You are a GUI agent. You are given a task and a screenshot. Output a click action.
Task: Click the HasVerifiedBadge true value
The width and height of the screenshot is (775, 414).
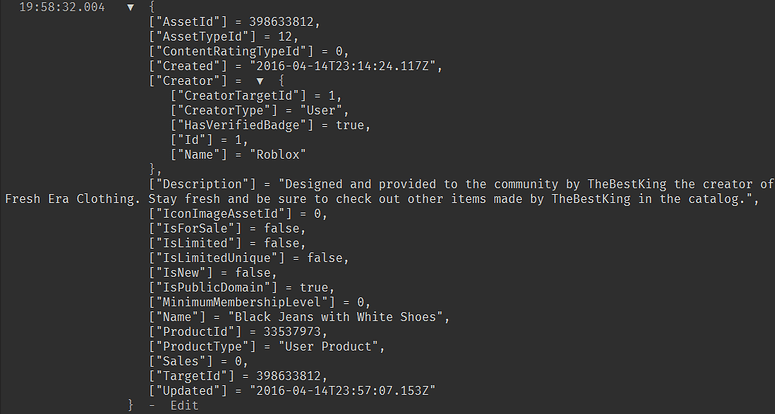tap(353, 125)
